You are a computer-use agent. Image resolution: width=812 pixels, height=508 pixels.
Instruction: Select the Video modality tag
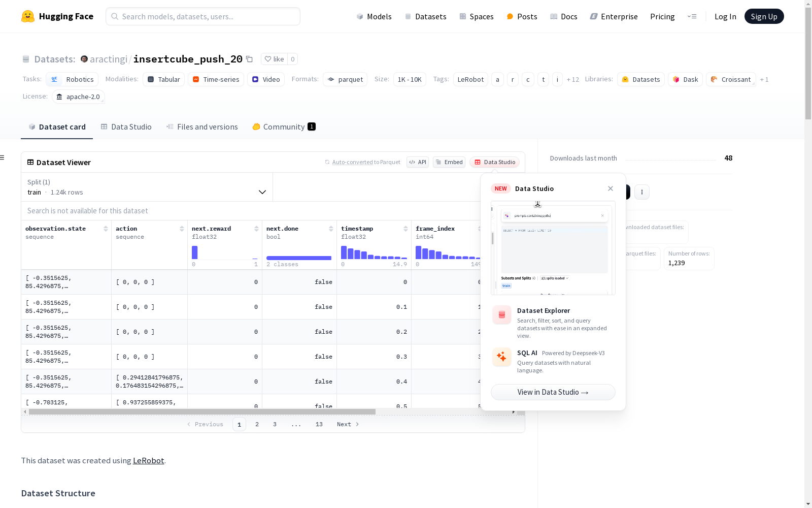[266, 79]
